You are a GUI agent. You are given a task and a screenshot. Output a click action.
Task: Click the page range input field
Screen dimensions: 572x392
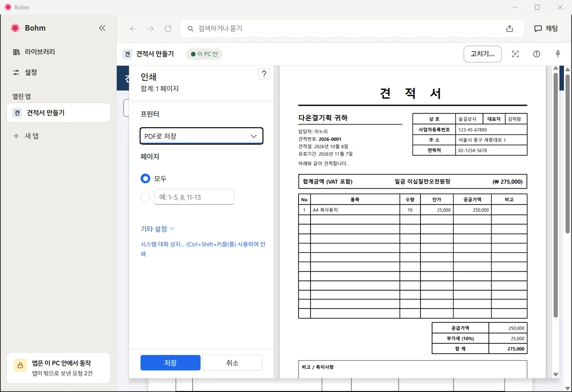(x=194, y=197)
